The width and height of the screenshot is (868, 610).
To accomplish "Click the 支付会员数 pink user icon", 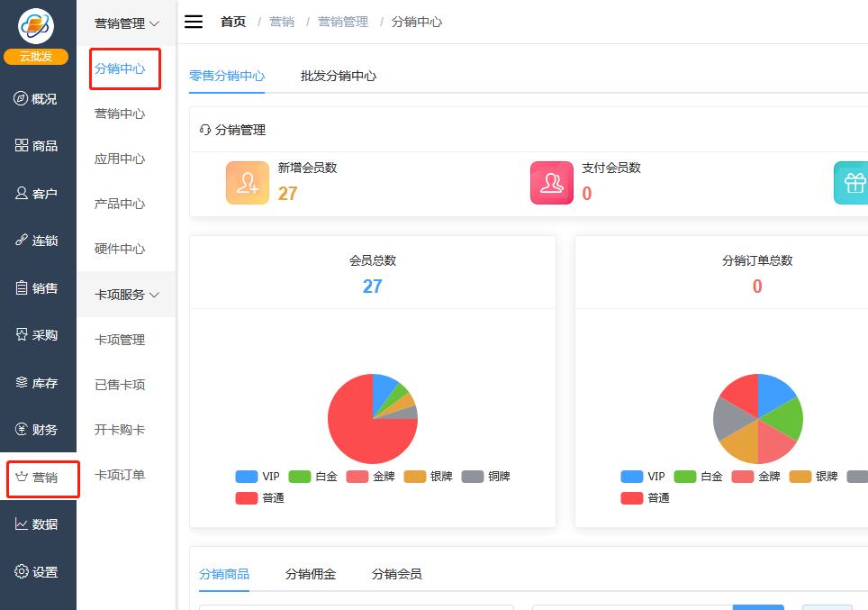I will (551, 183).
